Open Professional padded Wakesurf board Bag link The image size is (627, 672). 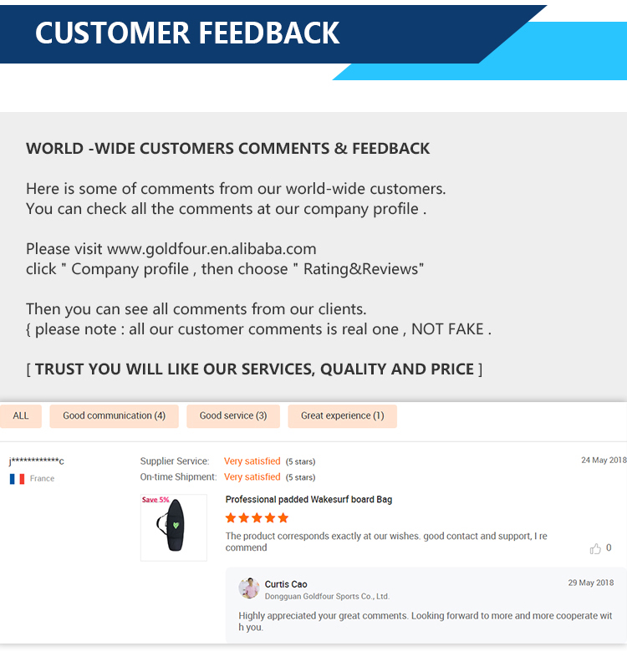[x=308, y=500]
